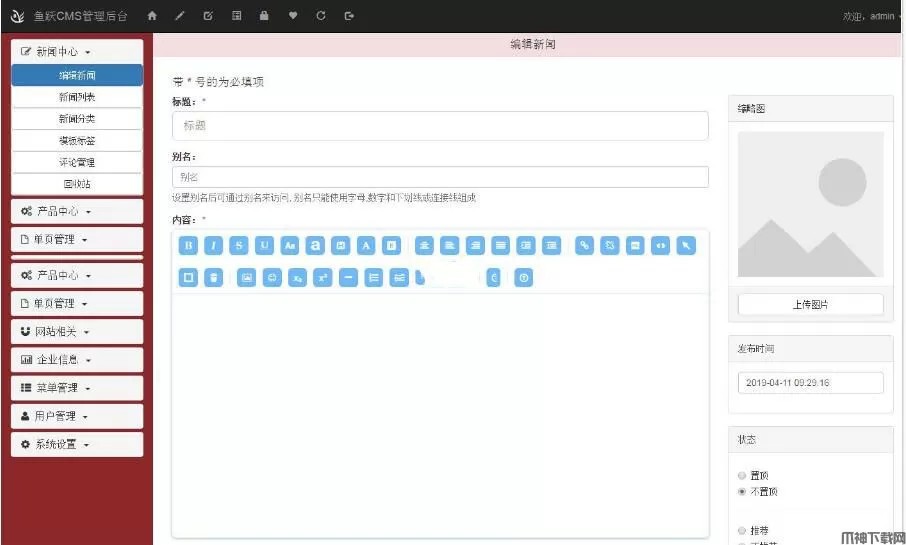Open 模板标签 from the sidebar
The width and height of the screenshot is (906, 545).
coord(77,140)
